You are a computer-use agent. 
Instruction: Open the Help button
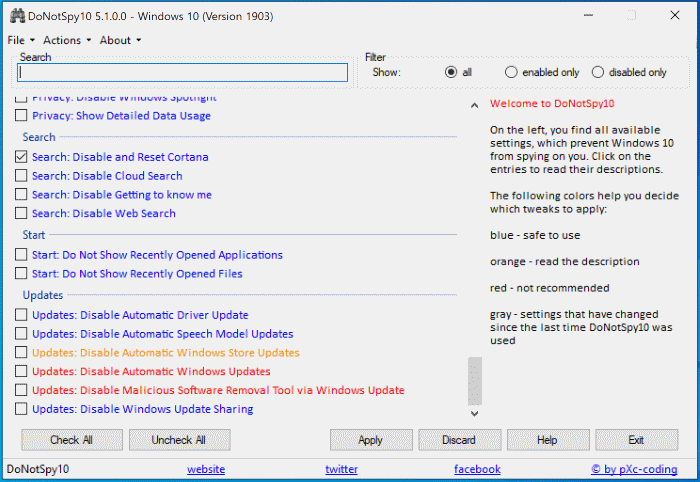[548, 440]
